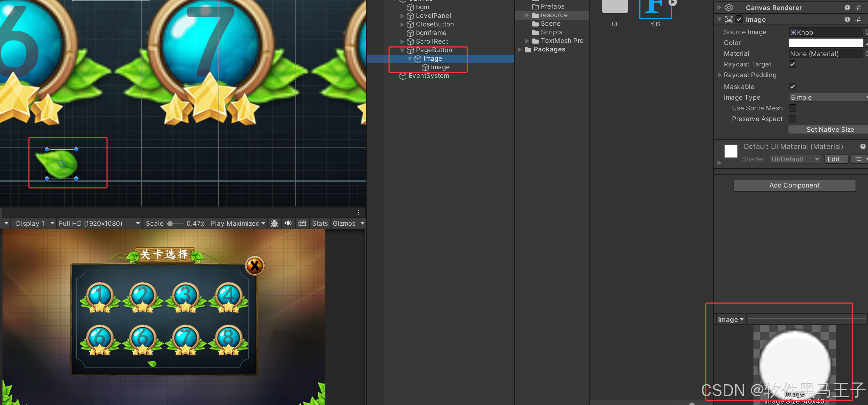
Task: Open Canvas Renderer preset settings icon
Action: coord(858,7)
